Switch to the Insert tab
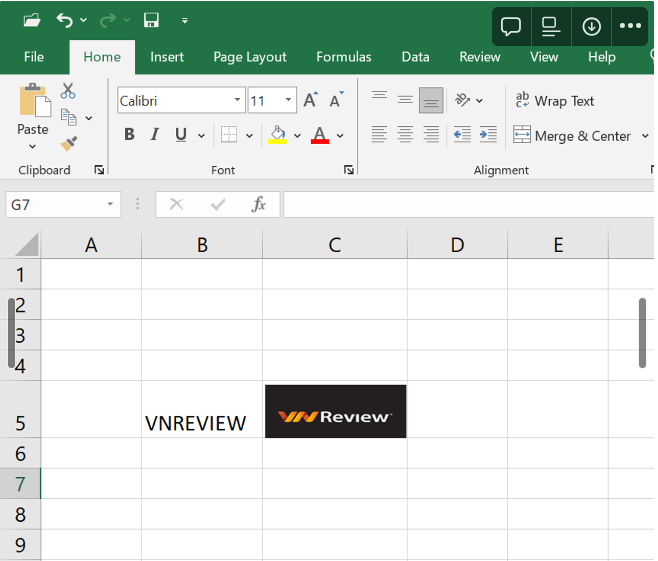The width and height of the screenshot is (658, 561). point(167,57)
